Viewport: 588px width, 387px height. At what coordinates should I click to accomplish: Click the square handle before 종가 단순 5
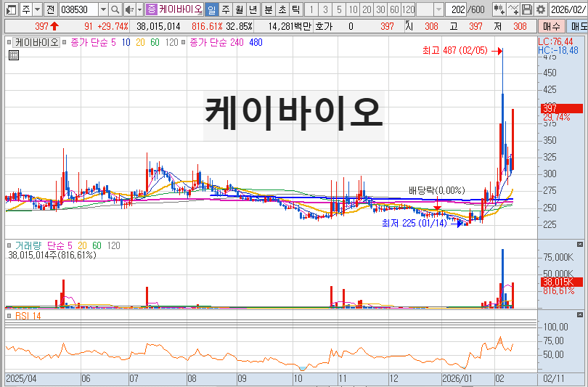pos(65,42)
